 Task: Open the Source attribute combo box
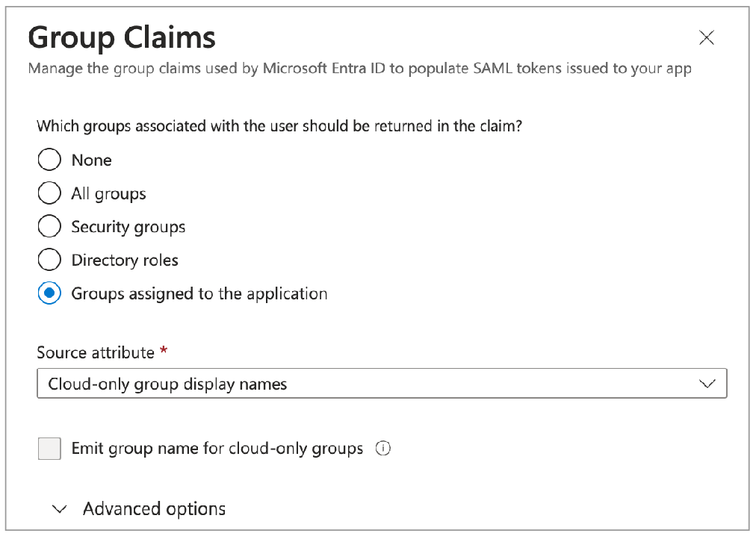pos(366,384)
